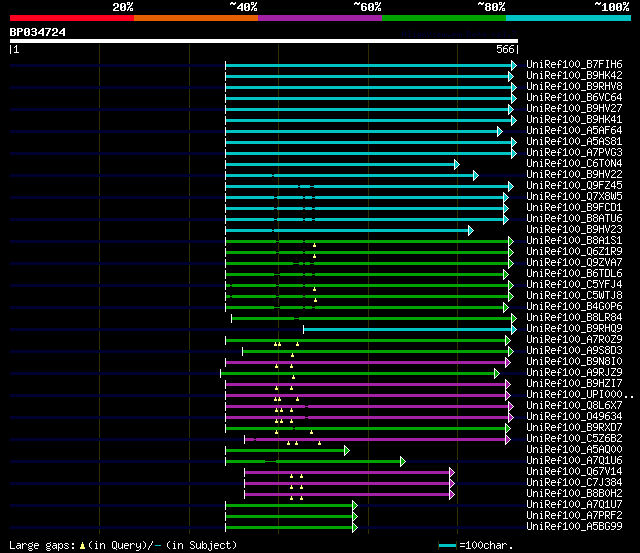Open the UniRef100_Q7X8W5 entry
Viewport: 640px width, 553px height.
tap(574, 197)
